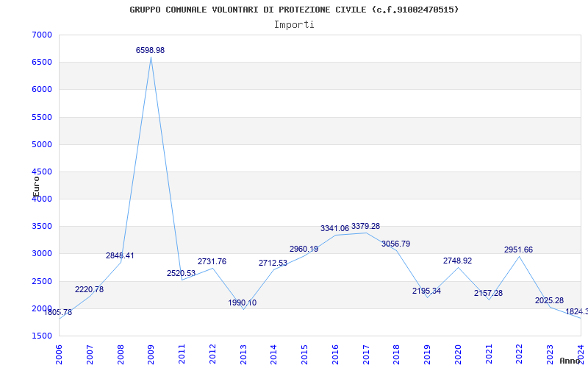Select the 2022 year axis label
Screen dimensions: 588x368
pyautogui.click(x=520, y=355)
